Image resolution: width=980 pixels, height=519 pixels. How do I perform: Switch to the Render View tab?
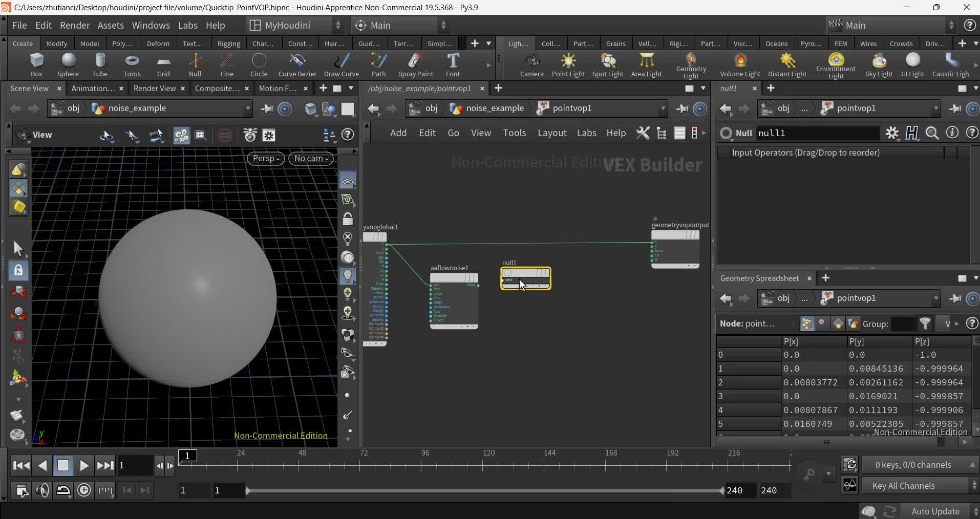[154, 89]
